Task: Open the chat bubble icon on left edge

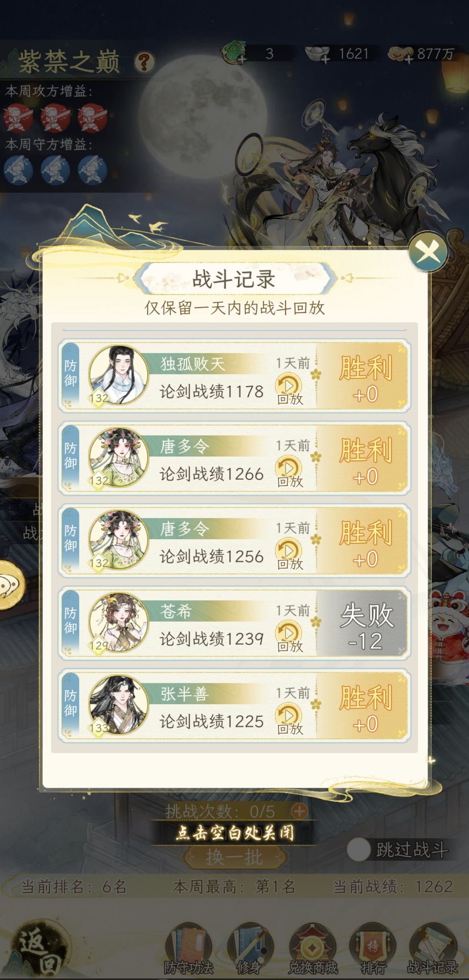Action: pos(10,585)
